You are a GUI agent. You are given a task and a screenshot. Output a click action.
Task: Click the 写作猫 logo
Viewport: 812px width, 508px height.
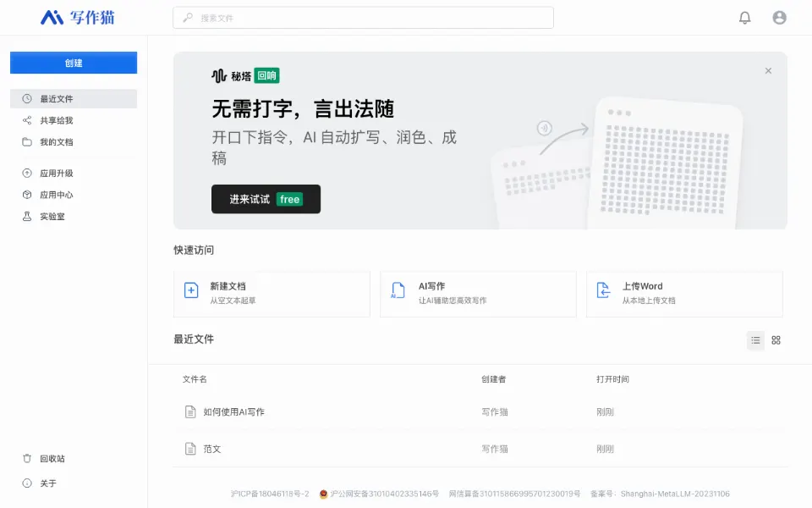pyautogui.click(x=78, y=18)
